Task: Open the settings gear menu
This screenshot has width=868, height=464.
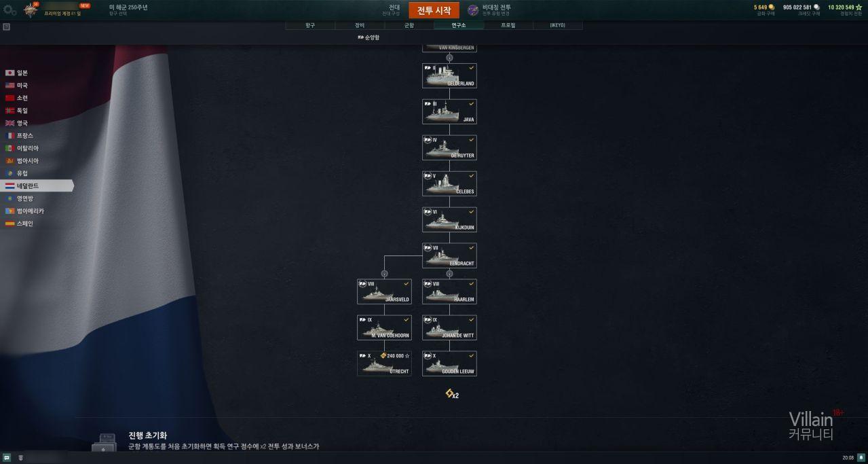Action: pos(10,10)
